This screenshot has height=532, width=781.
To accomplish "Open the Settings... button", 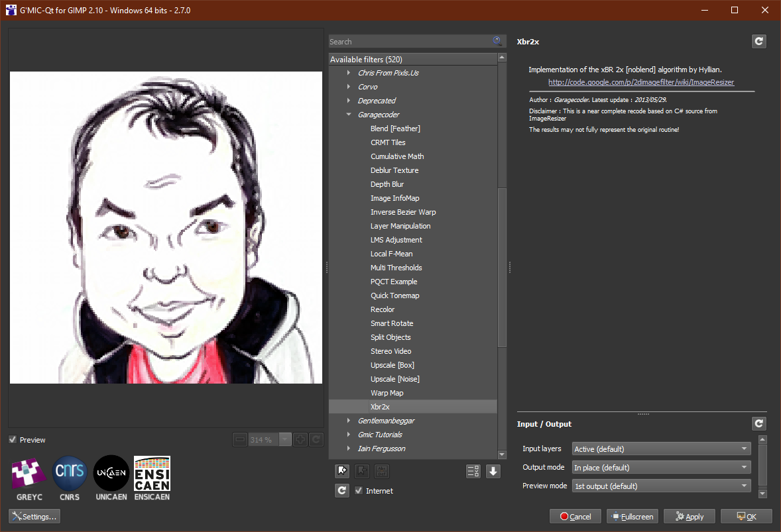I will pos(34,516).
